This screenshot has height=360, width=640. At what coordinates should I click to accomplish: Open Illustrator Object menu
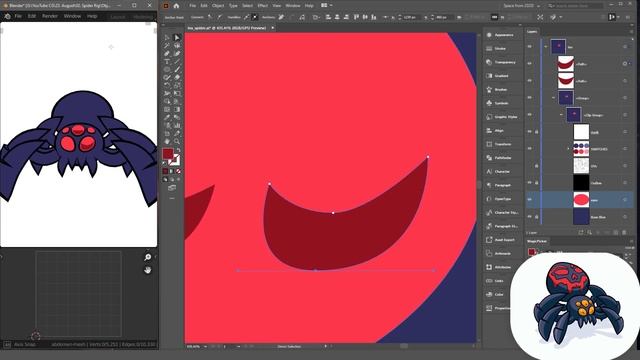tap(218, 6)
